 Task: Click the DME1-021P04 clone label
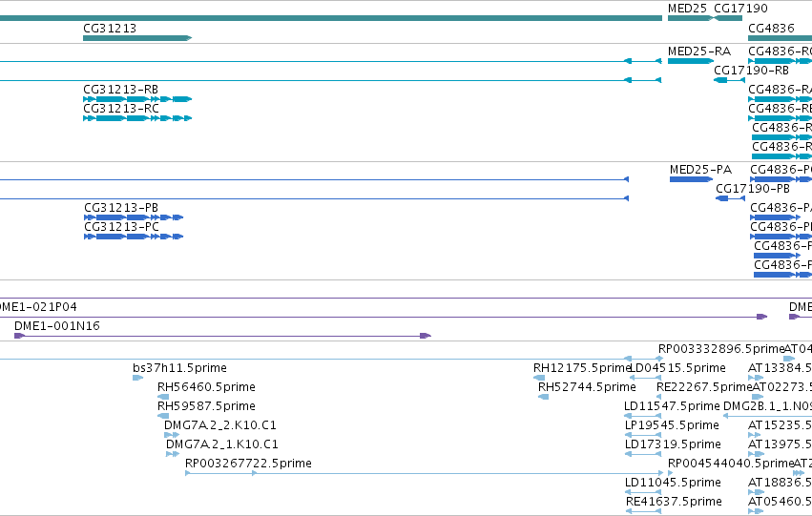click(37, 307)
